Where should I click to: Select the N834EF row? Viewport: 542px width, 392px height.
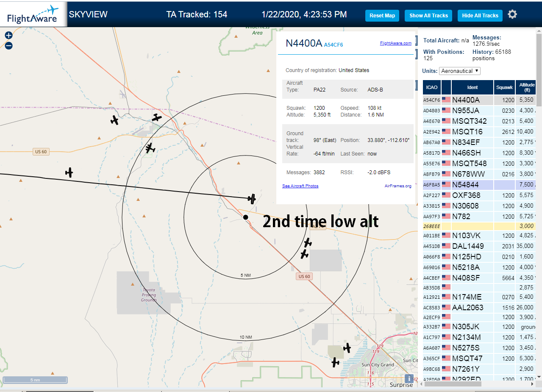coord(480,142)
